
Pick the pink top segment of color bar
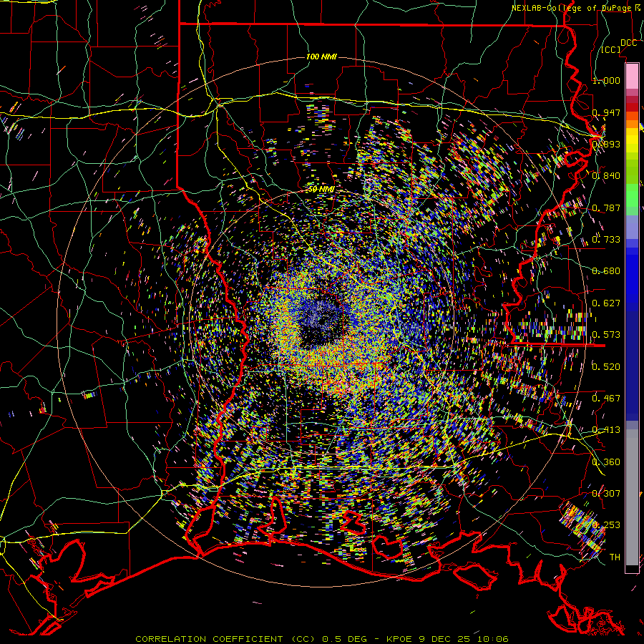tap(632, 76)
